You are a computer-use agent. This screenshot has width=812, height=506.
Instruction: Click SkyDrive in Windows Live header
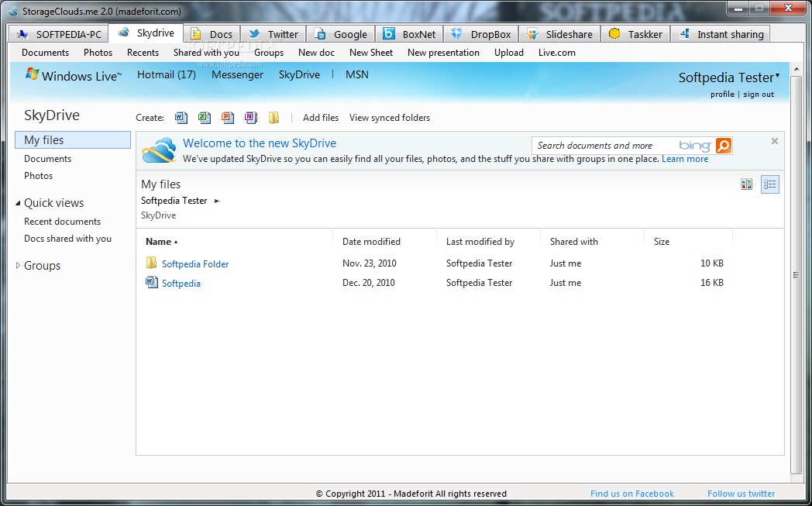coord(299,74)
